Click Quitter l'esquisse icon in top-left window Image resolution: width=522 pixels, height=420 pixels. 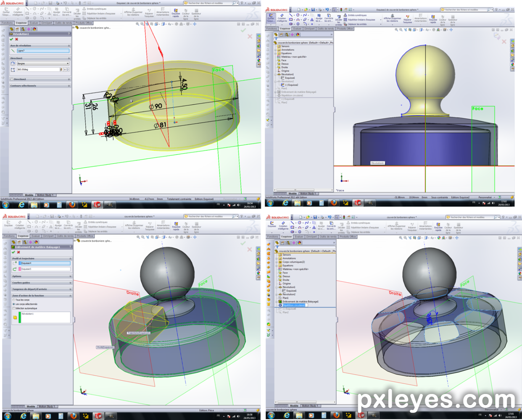coord(6,11)
